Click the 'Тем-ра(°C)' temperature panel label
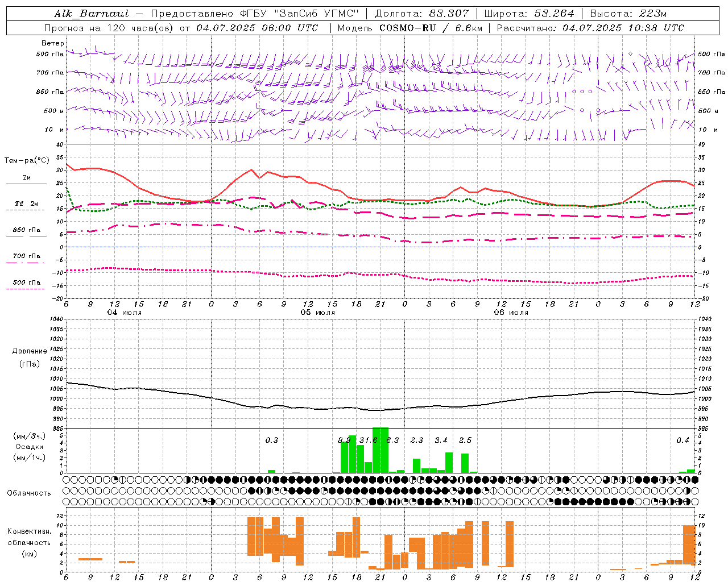Viewport: 728px width, 582px height. coord(27,161)
